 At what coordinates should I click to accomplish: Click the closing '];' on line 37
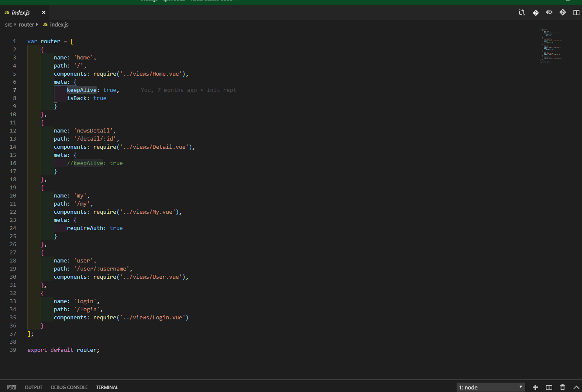point(30,334)
